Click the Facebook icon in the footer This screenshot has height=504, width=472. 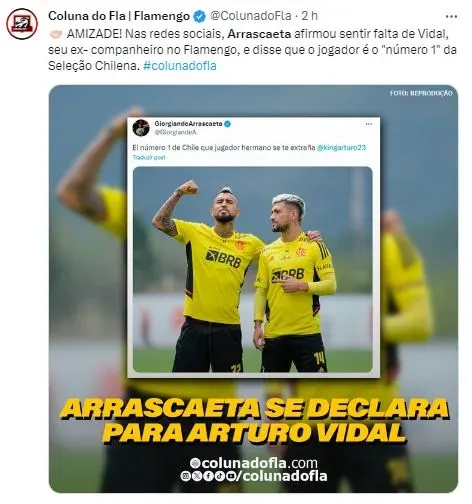208,476
